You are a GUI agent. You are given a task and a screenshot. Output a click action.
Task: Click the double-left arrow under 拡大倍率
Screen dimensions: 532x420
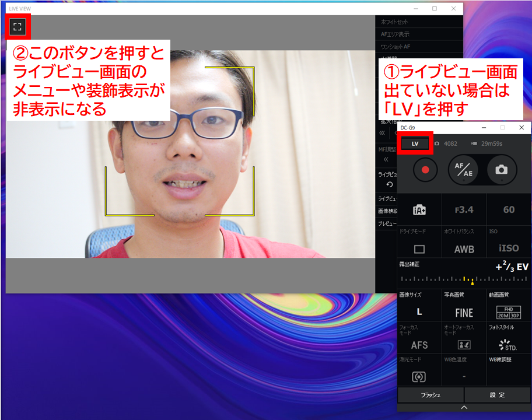(382, 132)
